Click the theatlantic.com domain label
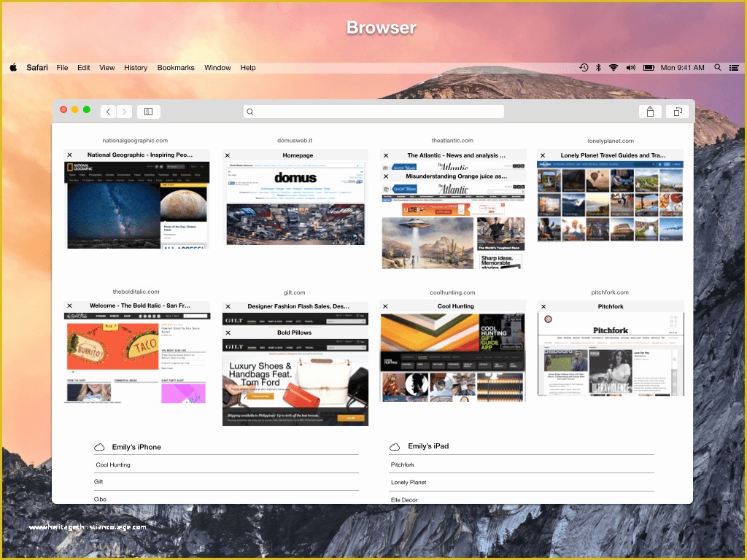 tap(452, 141)
